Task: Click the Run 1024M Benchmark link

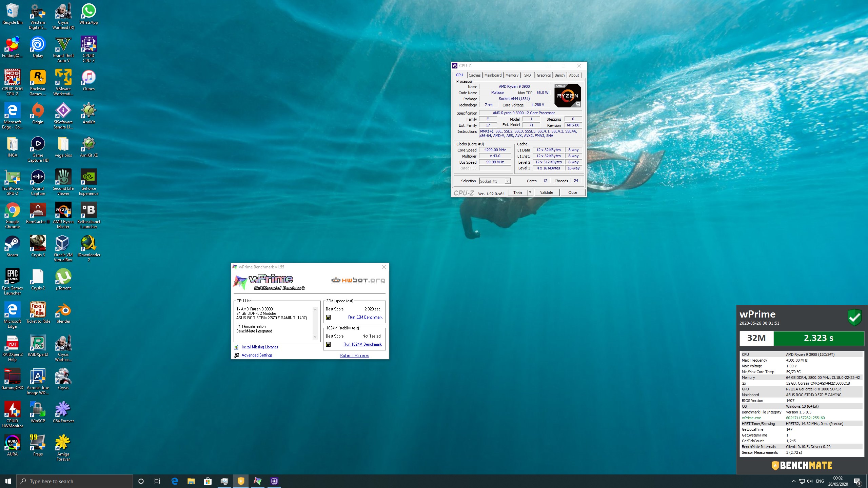Action: pyautogui.click(x=362, y=344)
